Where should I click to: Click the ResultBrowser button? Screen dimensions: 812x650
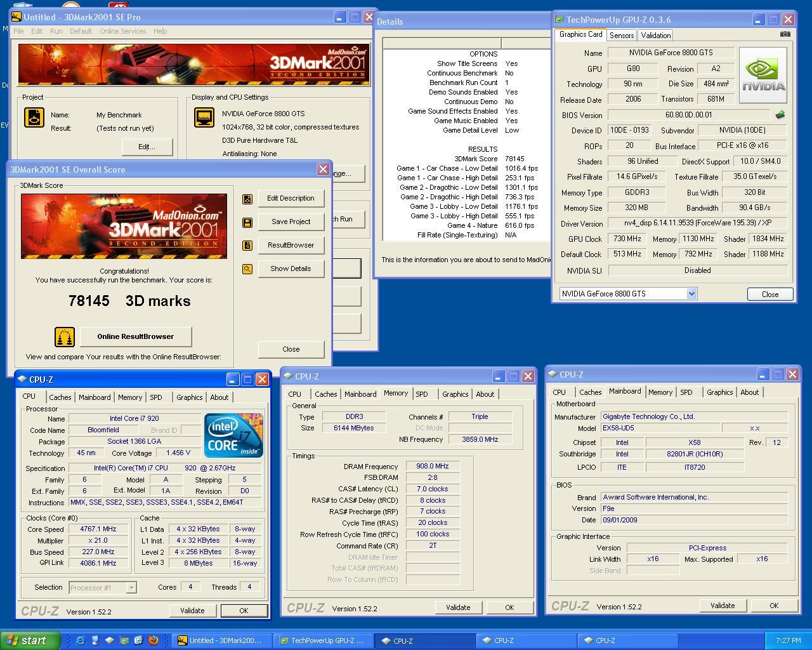pyautogui.click(x=291, y=245)
